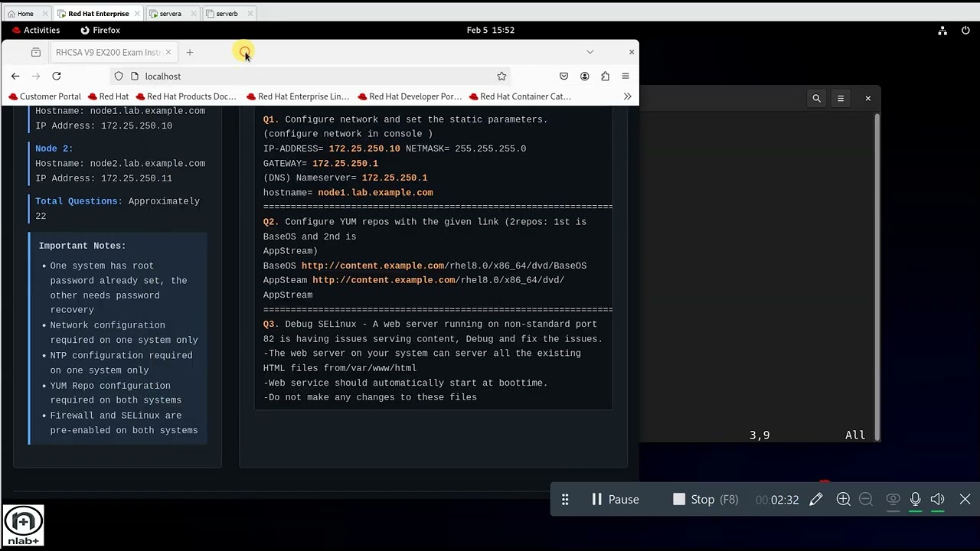Open the GNOME Activities overview
The height and width of the screenshot is (551, 980).
click(x=34, y=30)
